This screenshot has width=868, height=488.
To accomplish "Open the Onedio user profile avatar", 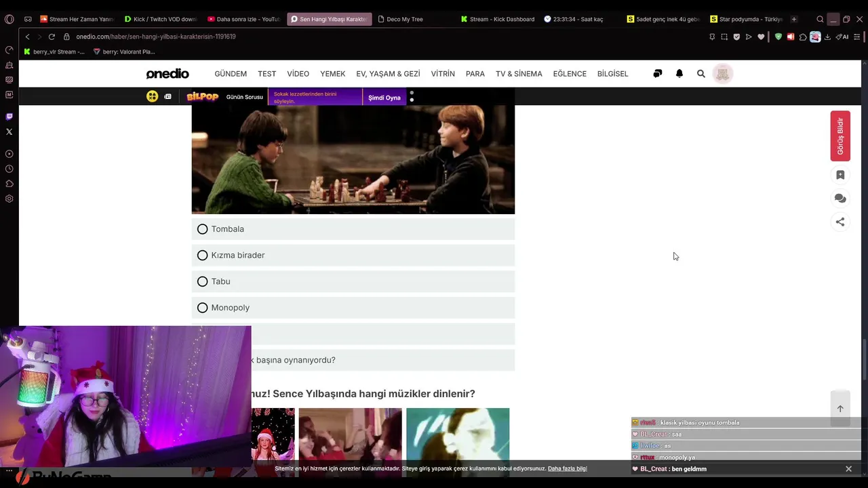I will coord(723,74).
